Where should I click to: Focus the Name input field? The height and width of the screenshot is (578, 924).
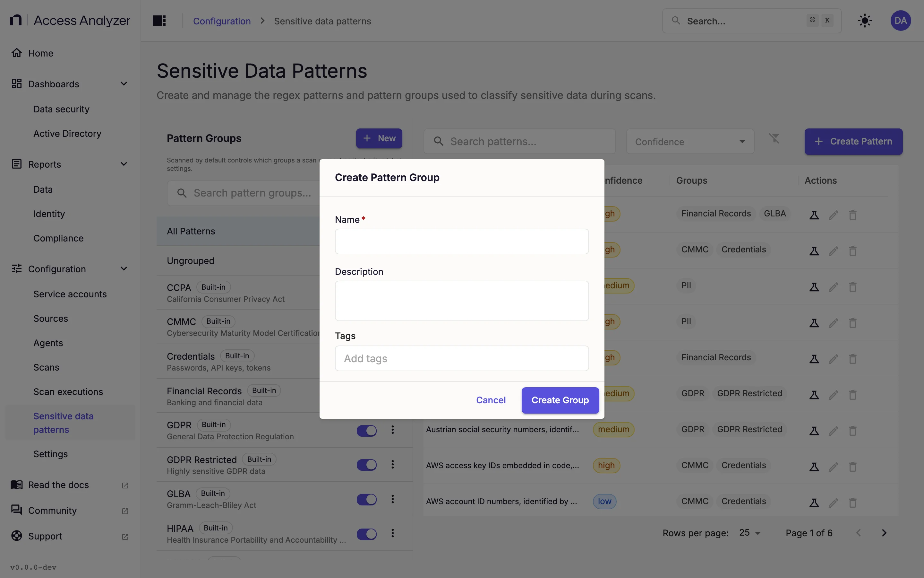click(x=462, y=241)
